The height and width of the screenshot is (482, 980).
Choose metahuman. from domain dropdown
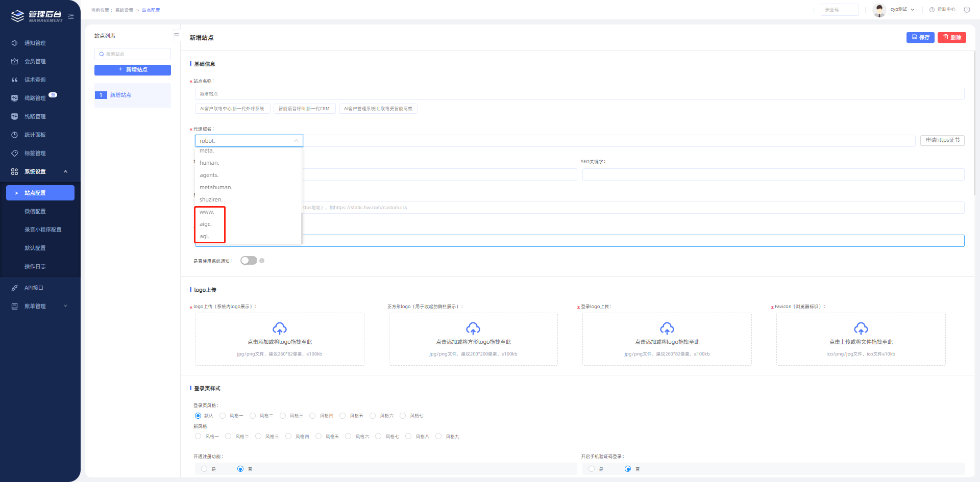[x=249, y=187]
